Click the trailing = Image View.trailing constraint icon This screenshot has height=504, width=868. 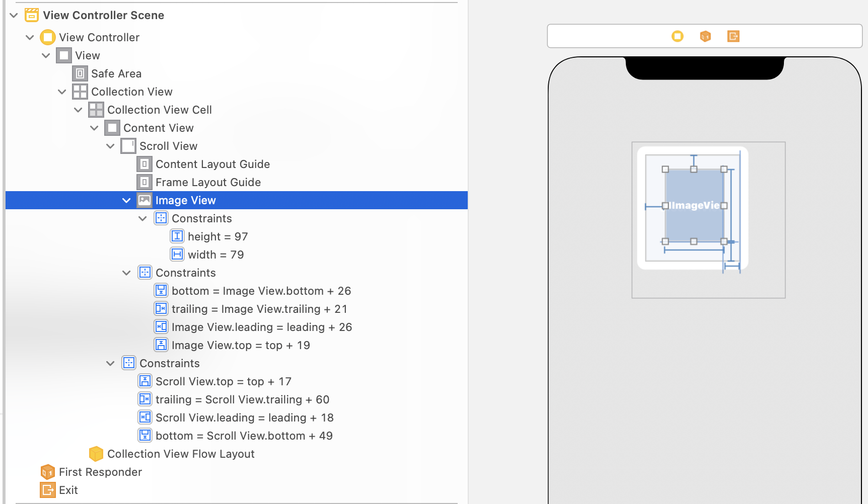161,309
